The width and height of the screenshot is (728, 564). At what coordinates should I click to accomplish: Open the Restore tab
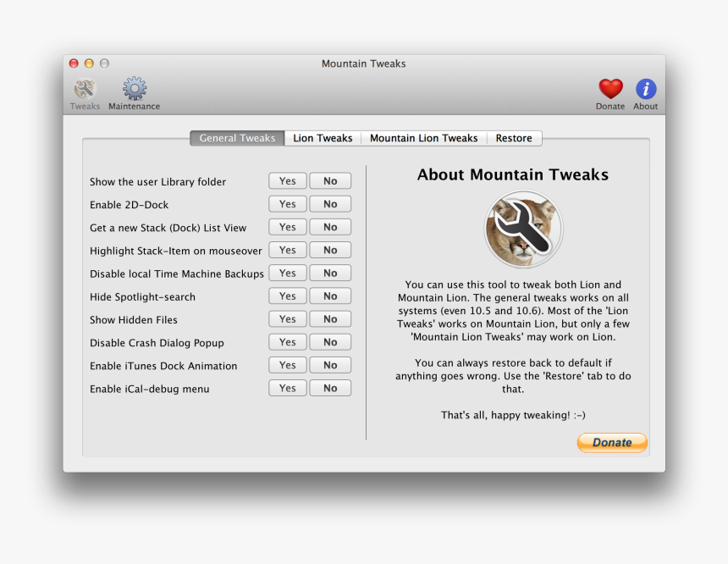514,137
